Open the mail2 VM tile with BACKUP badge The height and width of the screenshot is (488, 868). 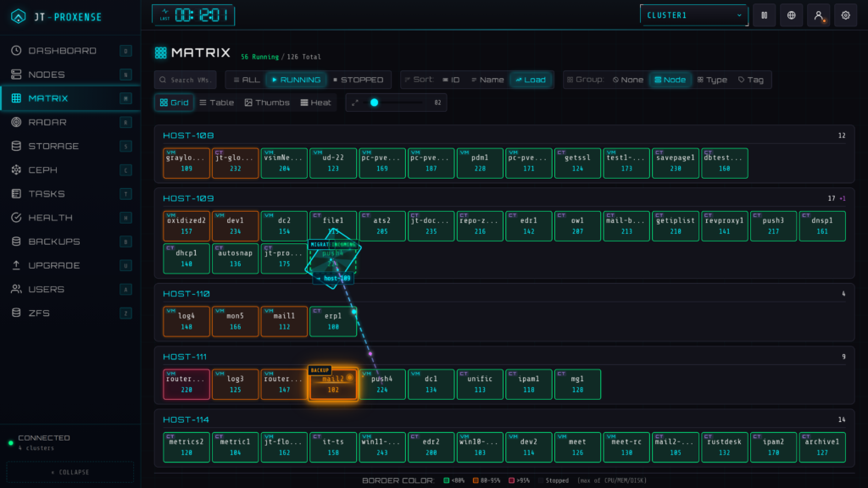point(332,384)
